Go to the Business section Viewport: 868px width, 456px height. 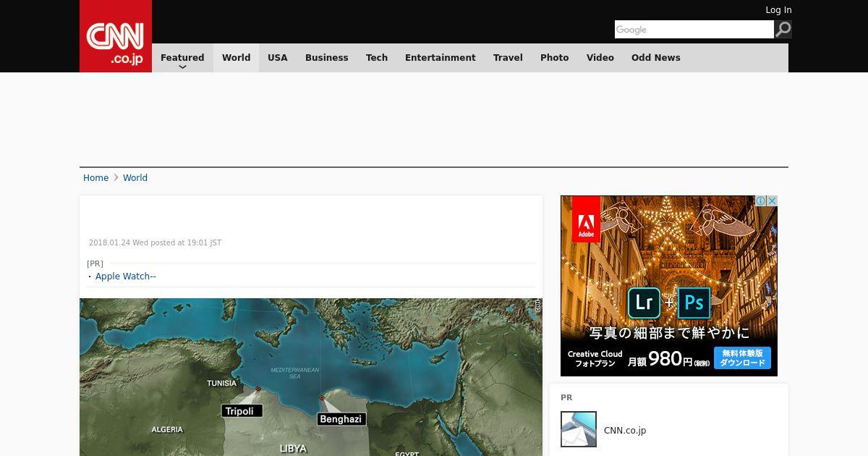[x=326, y=58]
